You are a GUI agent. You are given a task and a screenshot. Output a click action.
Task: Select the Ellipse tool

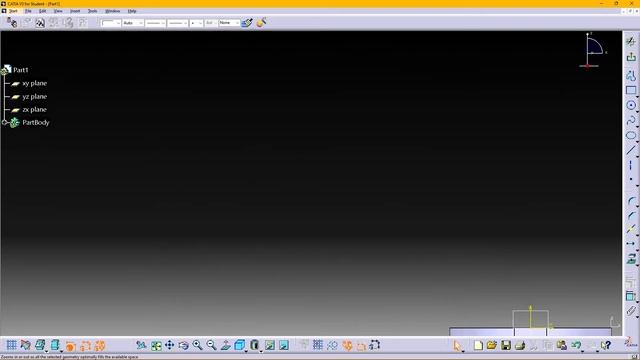click(x=631, y=136)
